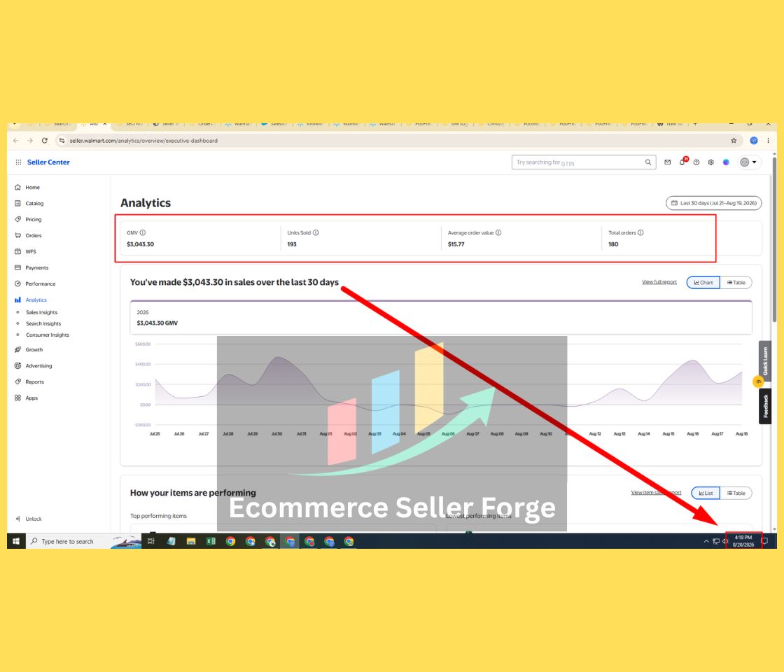The width and height of the screenshot is (784, 672).
Task: Bookmark this page with star icon
Action: [734, 141]
